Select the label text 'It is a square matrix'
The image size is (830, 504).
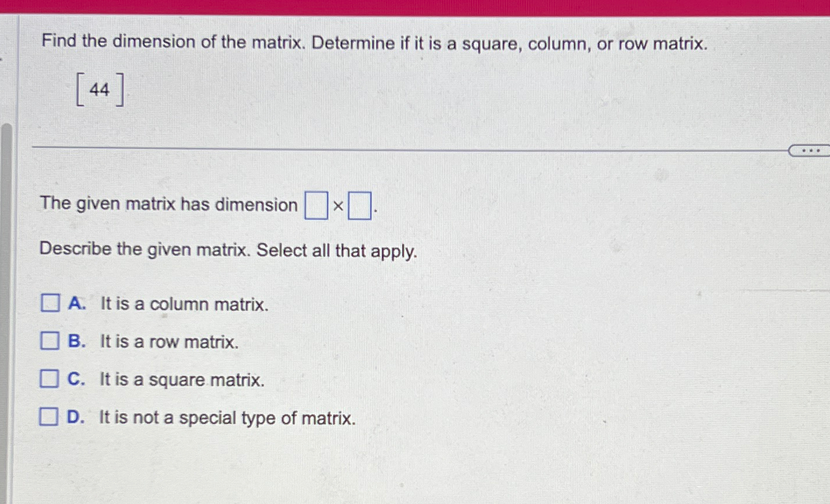(x=182, y=380)
